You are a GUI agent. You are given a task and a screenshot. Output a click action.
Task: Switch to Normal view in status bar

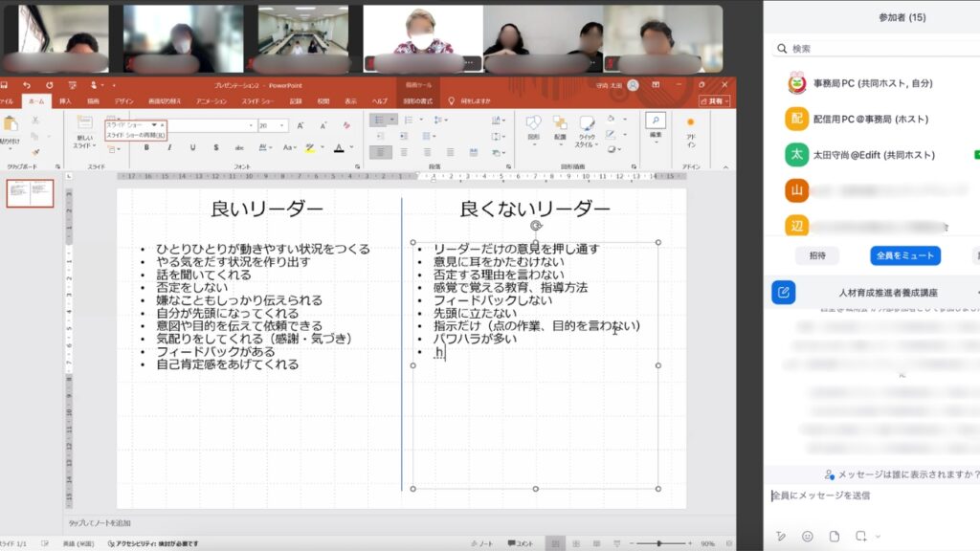[x=555, y=543]
